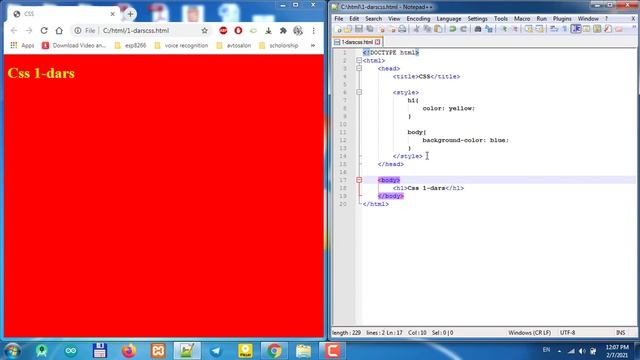
Task: Click the Save icon in Notepad++ toolbar
Action: point(359,29)
